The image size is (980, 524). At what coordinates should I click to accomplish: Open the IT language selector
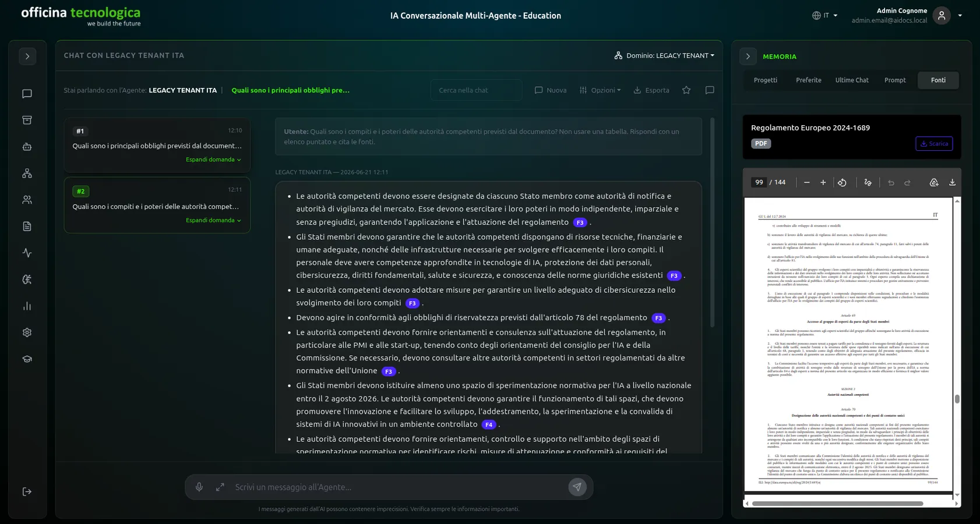tap(824, 16)
